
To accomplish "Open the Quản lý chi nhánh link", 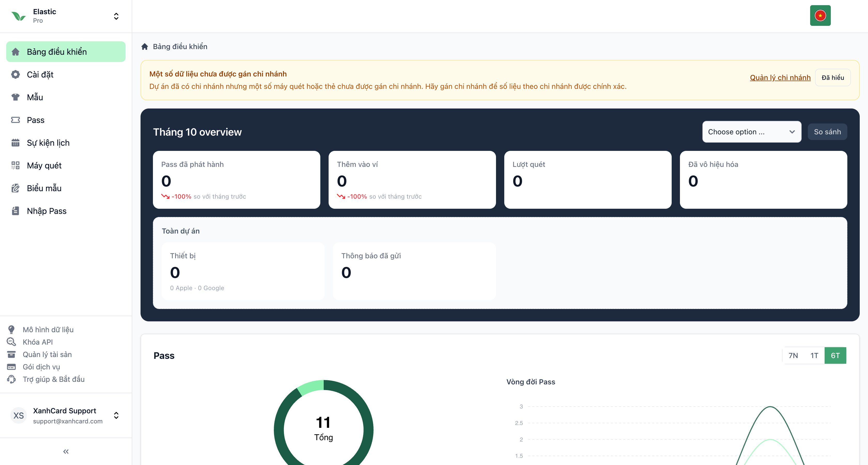I will (x=780, y=78).
